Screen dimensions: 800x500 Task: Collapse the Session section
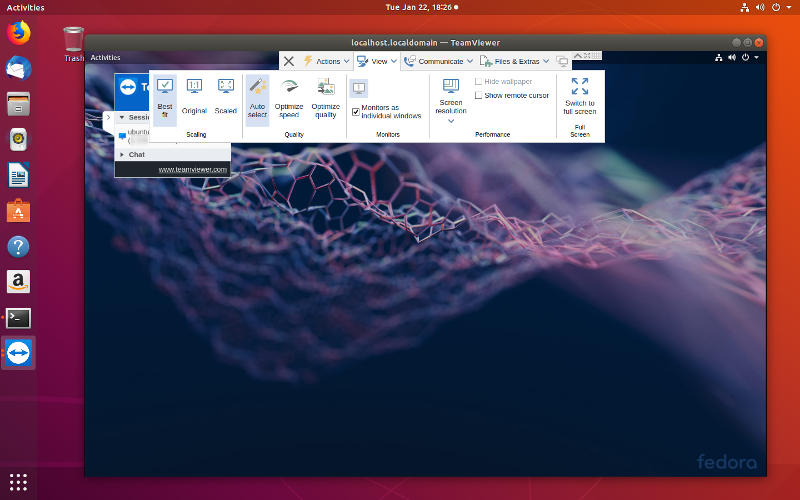click(122, 117)
